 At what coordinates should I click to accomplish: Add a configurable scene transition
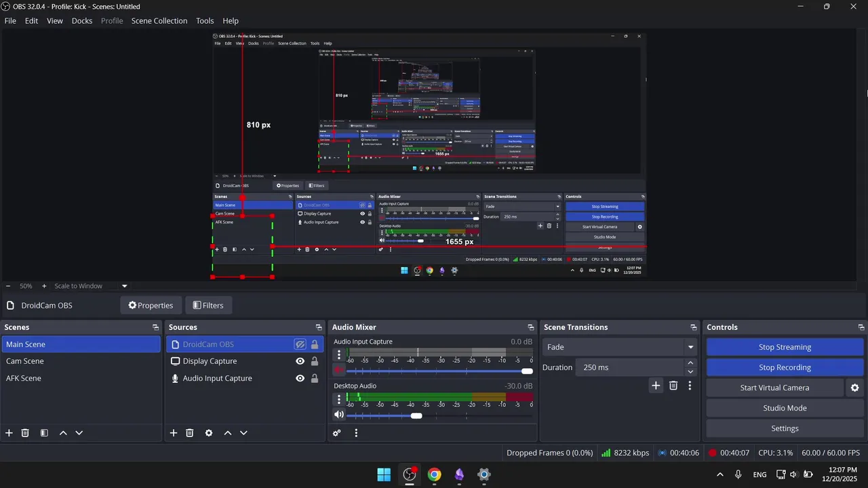(x=656, y=386)
